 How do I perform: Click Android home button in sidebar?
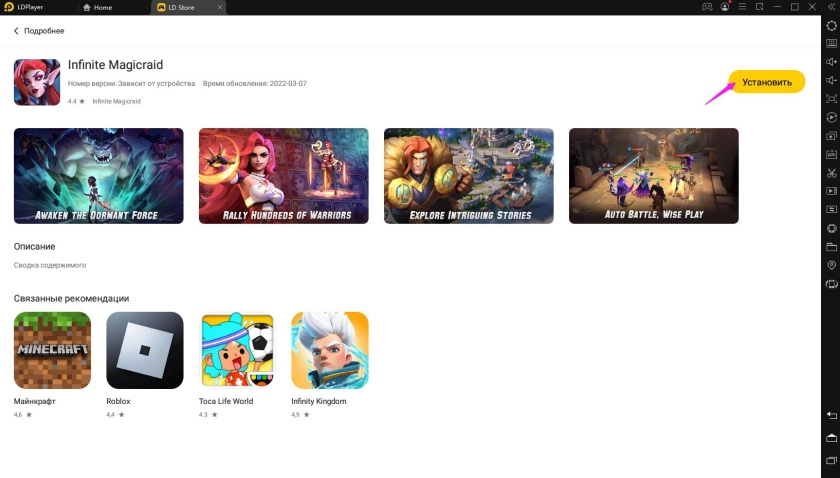(x=831, y=438)
